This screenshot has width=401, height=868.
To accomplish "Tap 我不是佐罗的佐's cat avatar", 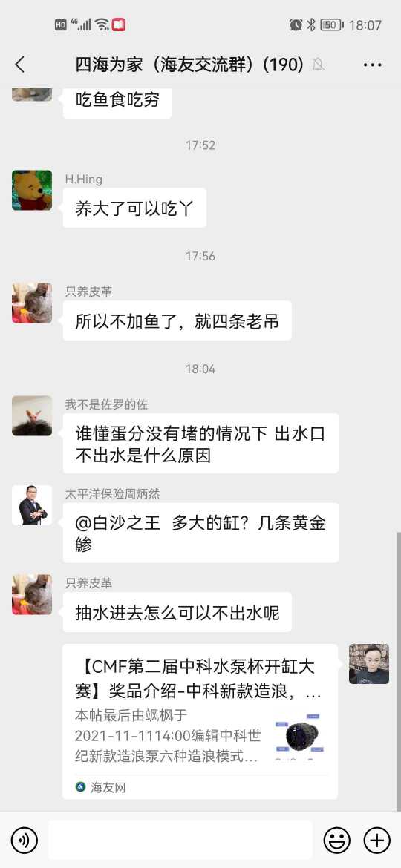I will 32,415.
